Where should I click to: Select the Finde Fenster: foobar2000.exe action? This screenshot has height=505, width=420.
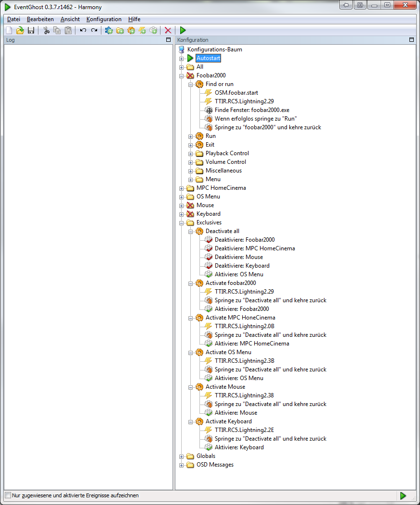pos(252,110)
